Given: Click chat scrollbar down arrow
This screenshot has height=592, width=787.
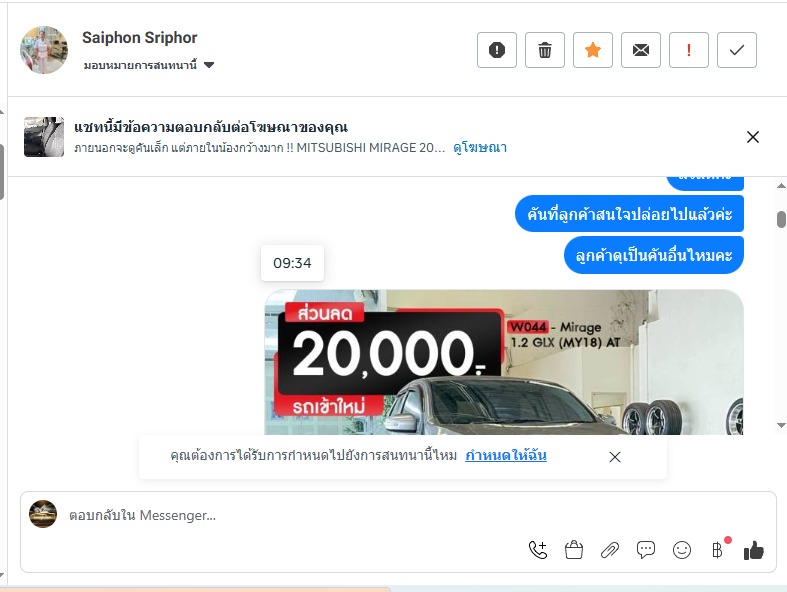Looking at the screenshot, I should (781, 425).
